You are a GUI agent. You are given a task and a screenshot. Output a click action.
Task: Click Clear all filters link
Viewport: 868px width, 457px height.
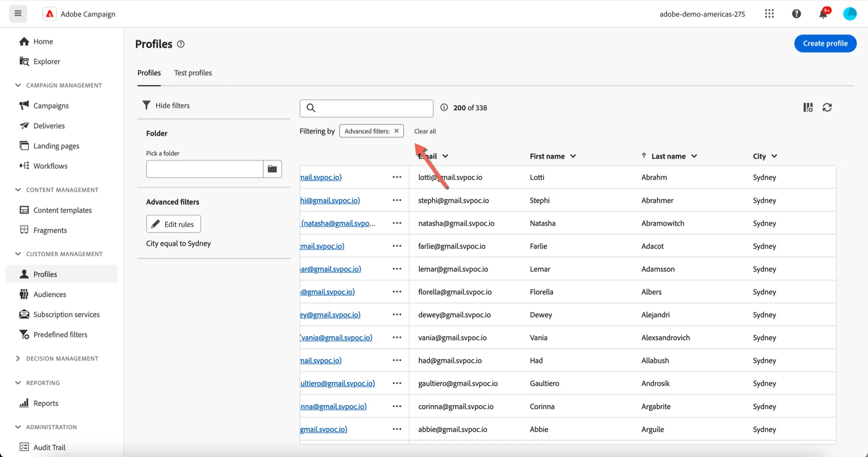click(425, 131)
